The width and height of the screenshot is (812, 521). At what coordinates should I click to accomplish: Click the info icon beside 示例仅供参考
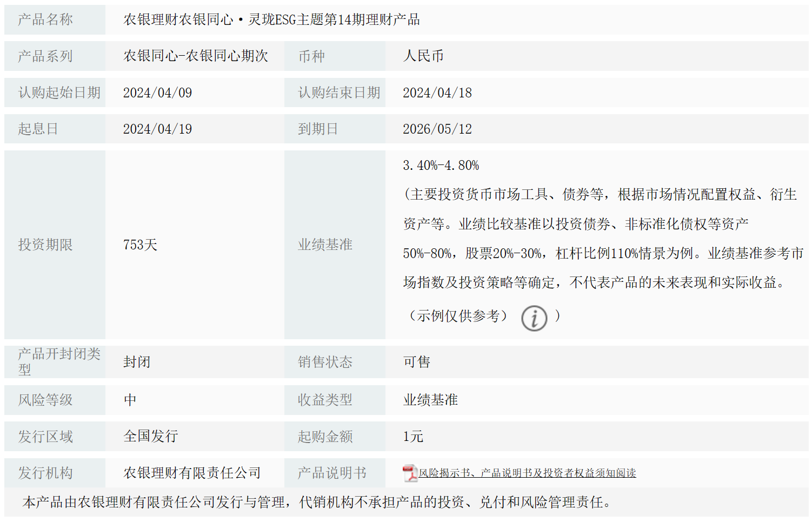534,318
